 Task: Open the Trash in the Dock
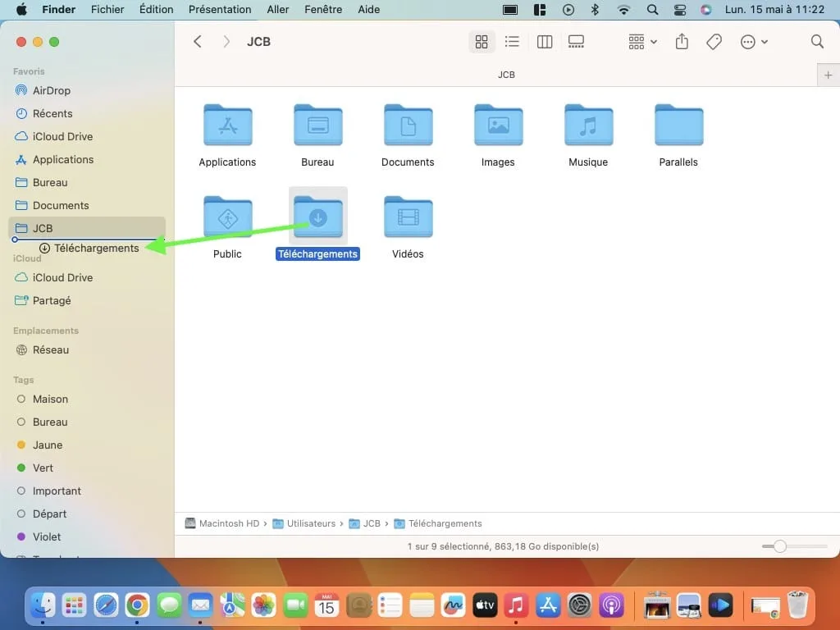tap(797, 605)
